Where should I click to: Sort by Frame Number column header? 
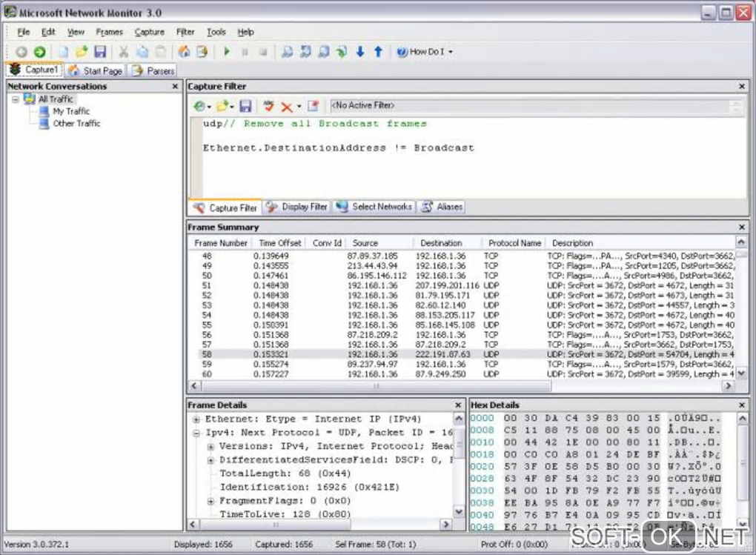tap(221, 243)
